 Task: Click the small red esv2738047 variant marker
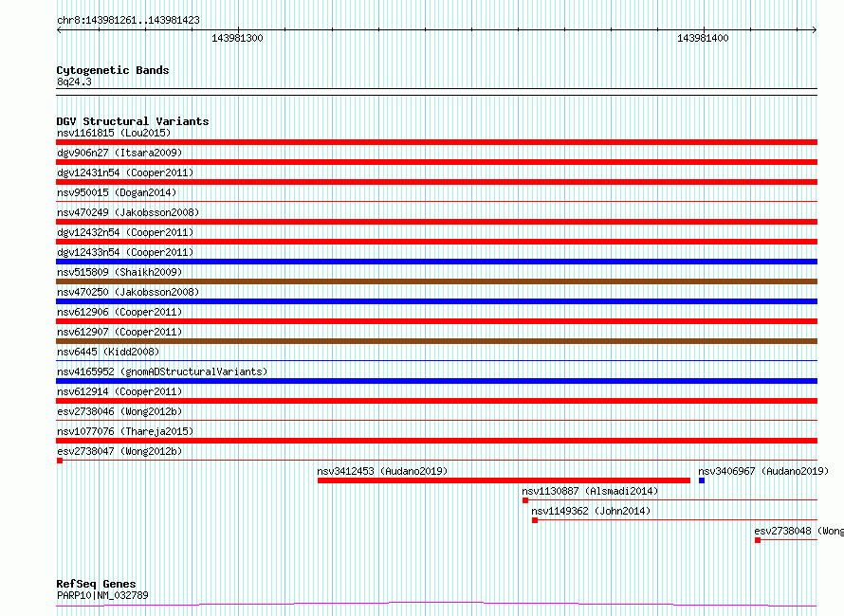point(60,461)
